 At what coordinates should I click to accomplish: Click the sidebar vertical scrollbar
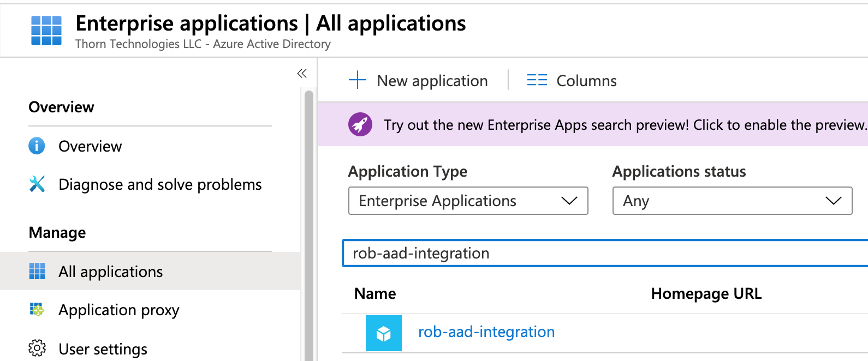309,225
